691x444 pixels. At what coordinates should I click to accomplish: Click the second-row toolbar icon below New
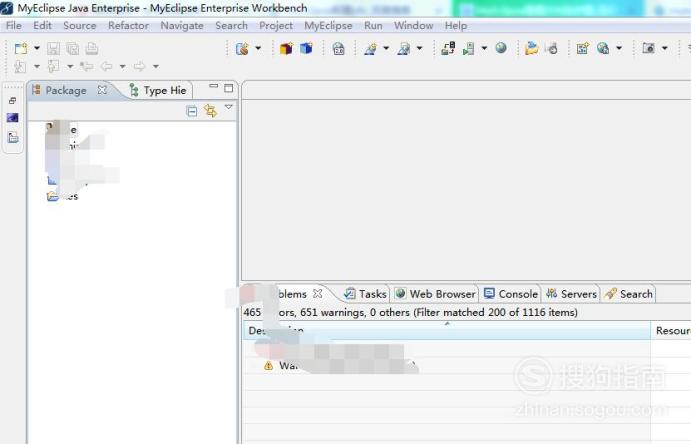point(20,67)
